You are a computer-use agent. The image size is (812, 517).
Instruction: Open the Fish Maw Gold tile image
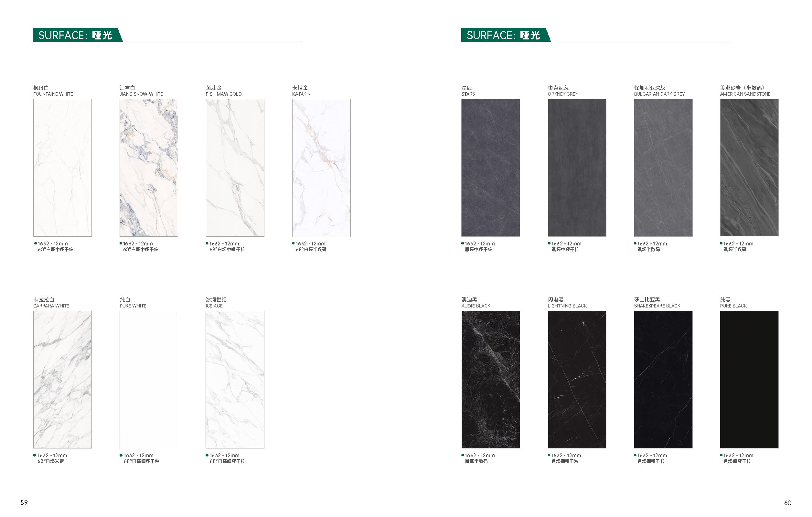pyautogui.click(x=235, y=167)
